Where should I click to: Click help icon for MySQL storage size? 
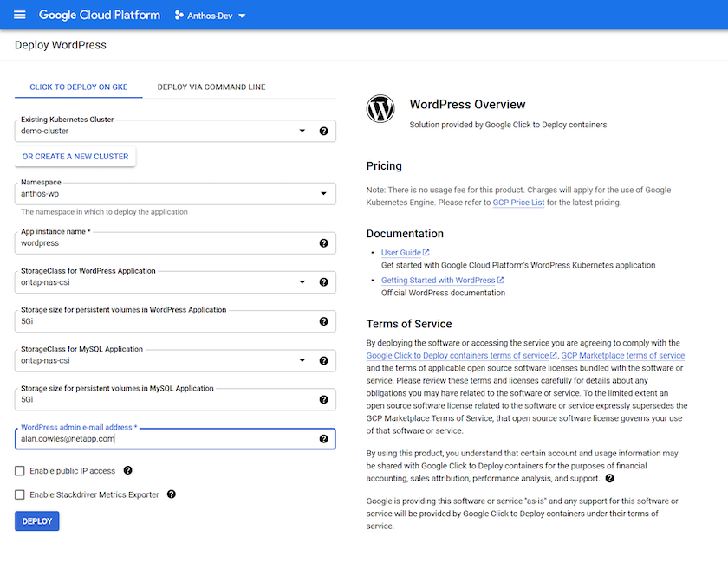[x=324, y=400]
